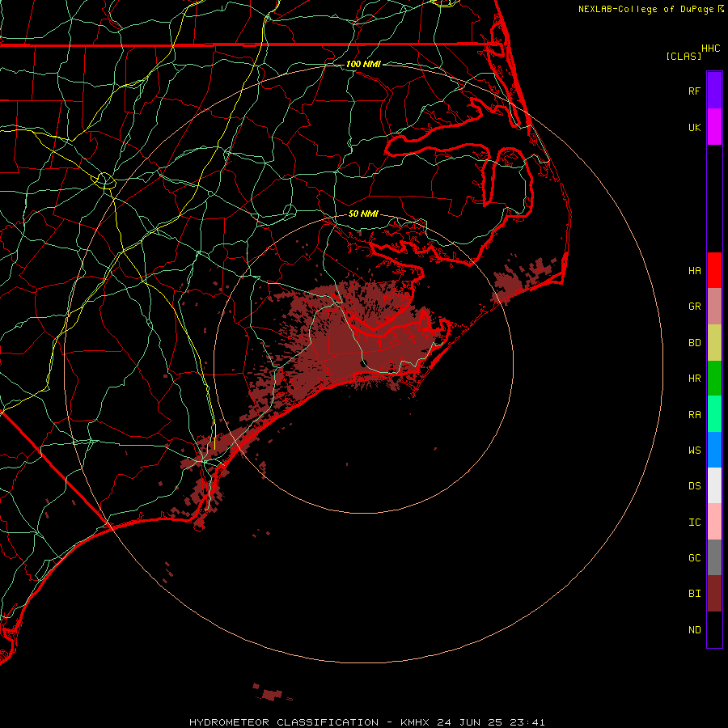This screenshot has height=728, width=728.
Task: Click the KMHX radar station identifier
Action: [x=415, y=722]
